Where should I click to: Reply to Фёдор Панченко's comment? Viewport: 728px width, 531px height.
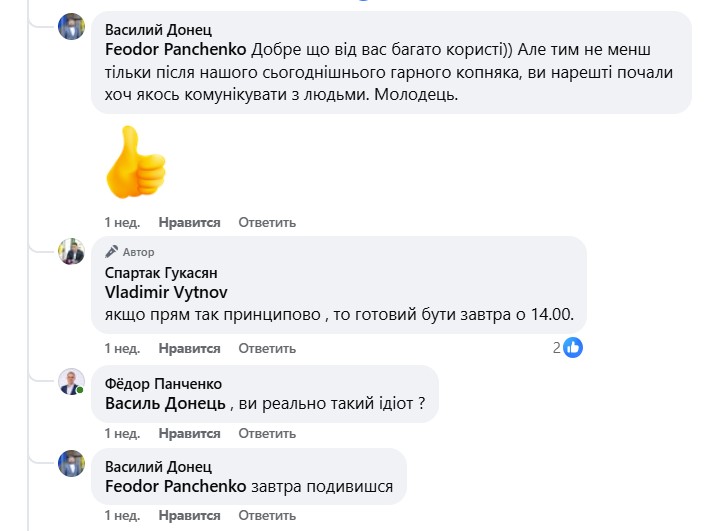(267, 434)
